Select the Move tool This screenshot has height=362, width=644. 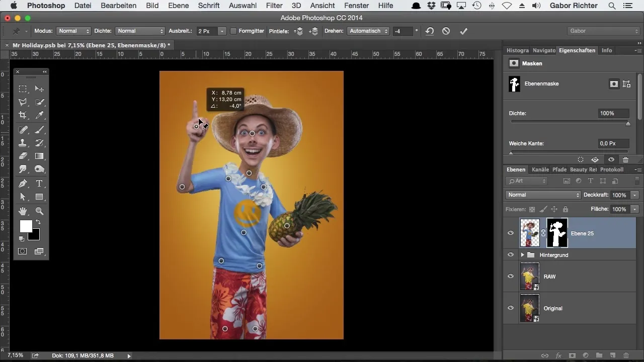[39, 89]
